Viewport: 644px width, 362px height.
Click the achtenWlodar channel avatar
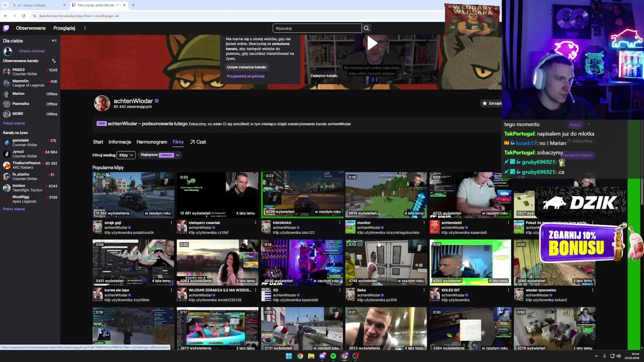click(102, 103)
